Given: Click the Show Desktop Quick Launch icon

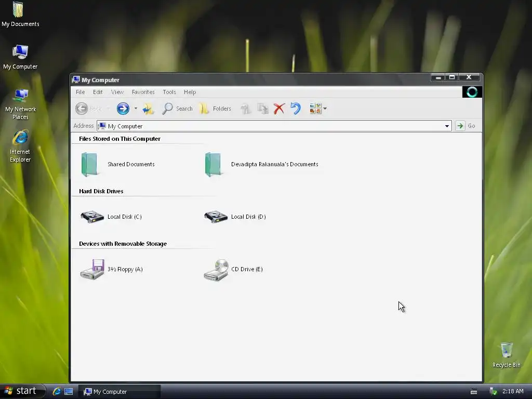Looking at the screenshot, I should click(69, 391).
